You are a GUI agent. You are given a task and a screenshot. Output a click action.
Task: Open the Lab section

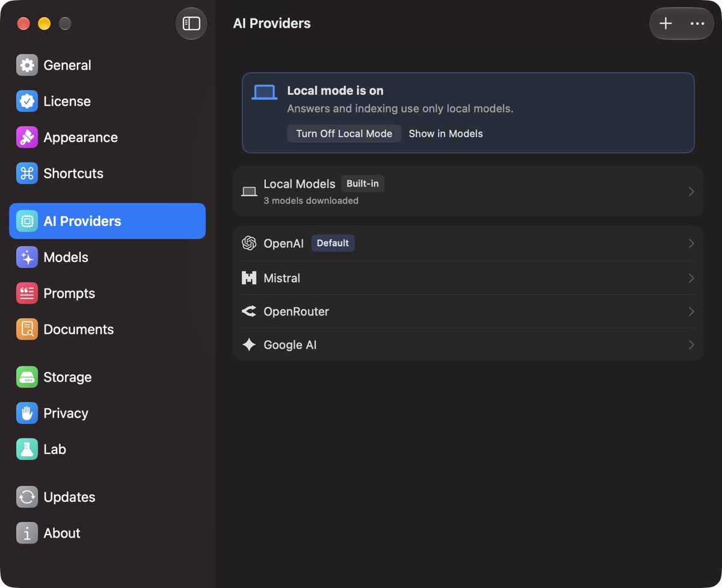pyautogui.click(x=107, y=450)
